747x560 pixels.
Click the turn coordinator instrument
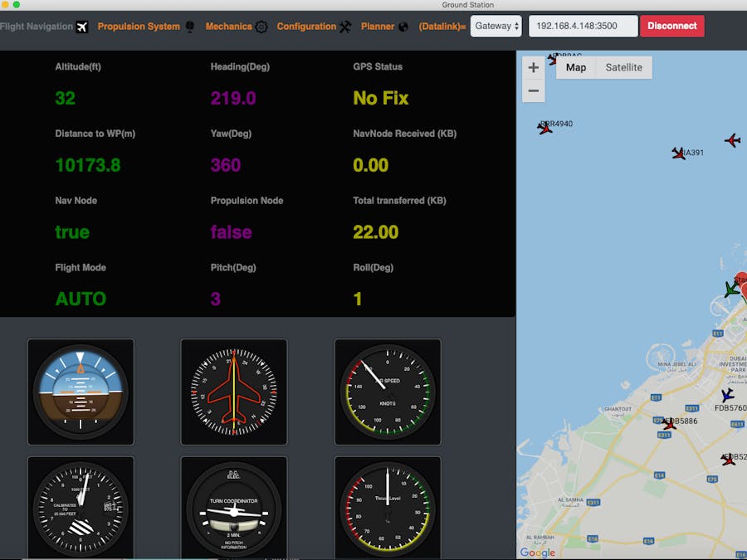click(x=234, y=508)
